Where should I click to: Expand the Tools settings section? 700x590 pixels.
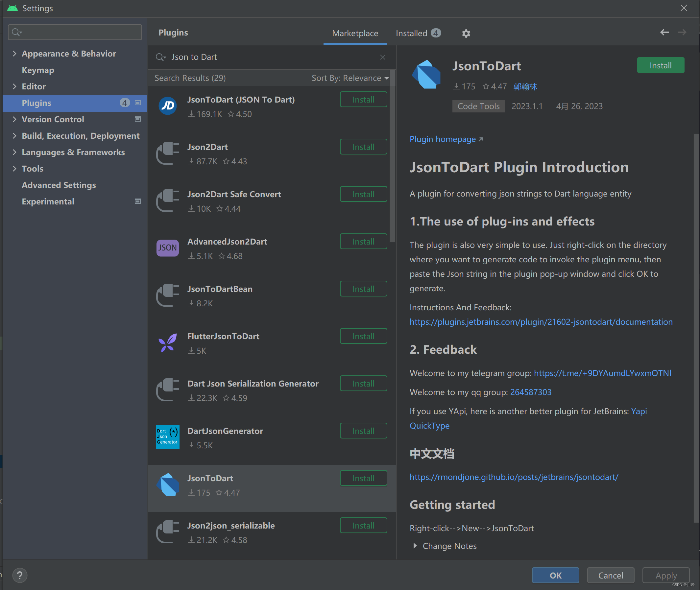click(x=14, y=168)
